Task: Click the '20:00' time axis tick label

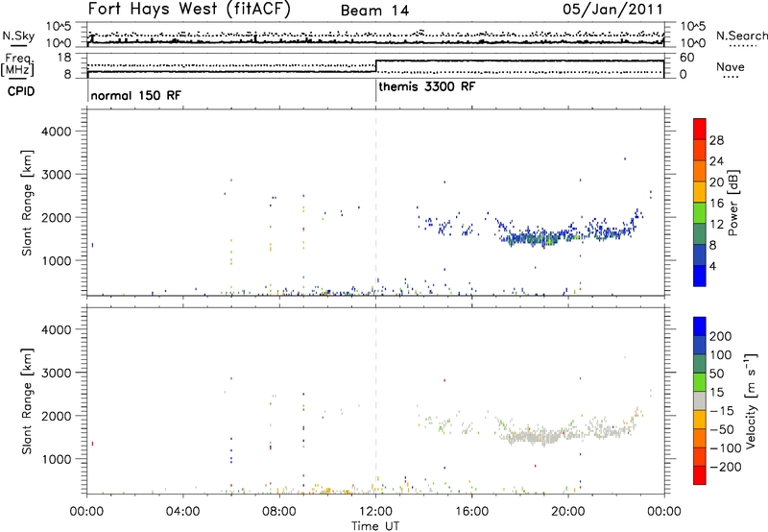Action: click(568, 512)
